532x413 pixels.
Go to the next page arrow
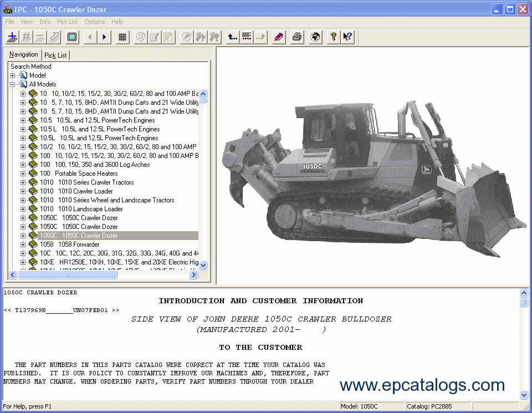tap(104, 37)
